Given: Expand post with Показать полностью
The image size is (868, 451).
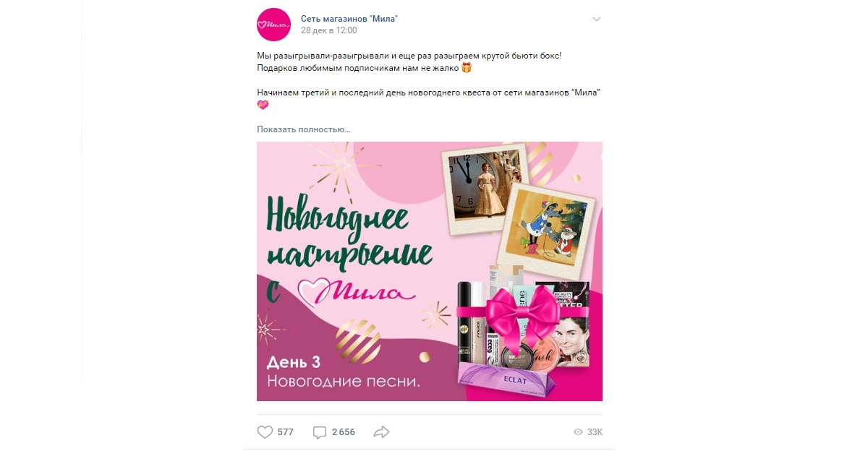Looking at the screenshot, I should (304, 129).
